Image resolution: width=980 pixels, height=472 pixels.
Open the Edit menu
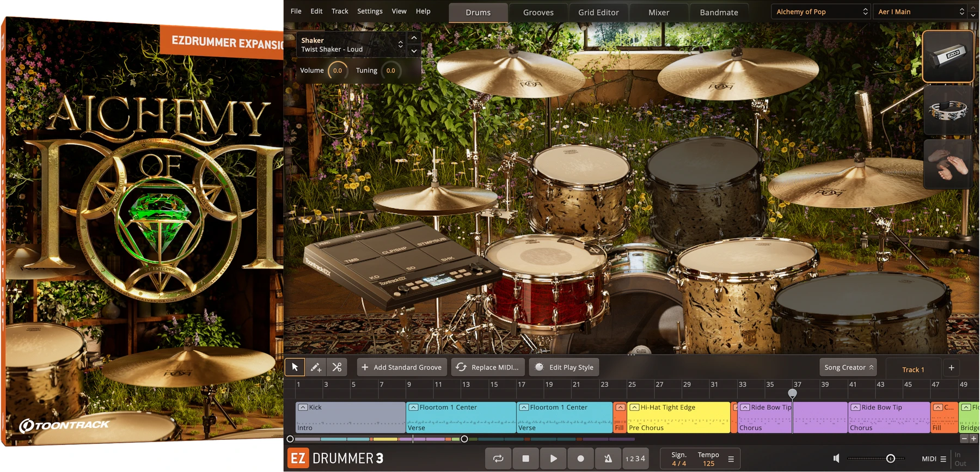point(316,11)
